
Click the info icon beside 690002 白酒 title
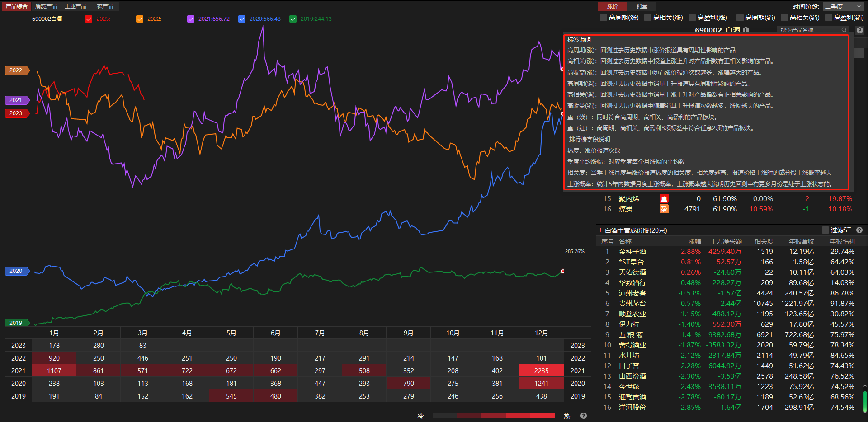(x=746, y=30)
